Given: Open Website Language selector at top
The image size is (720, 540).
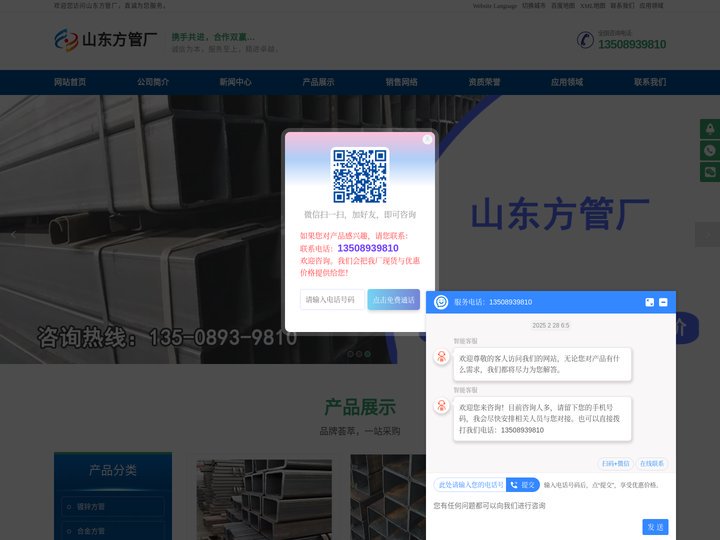Looking at the screenshot, I should click(x=495, y=6).
